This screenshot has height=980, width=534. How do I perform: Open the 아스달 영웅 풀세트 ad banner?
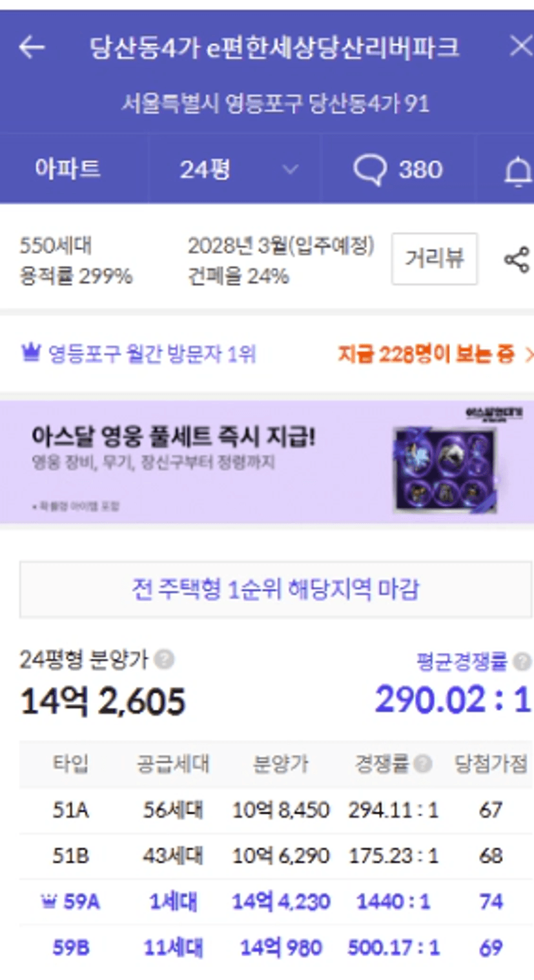267,462
